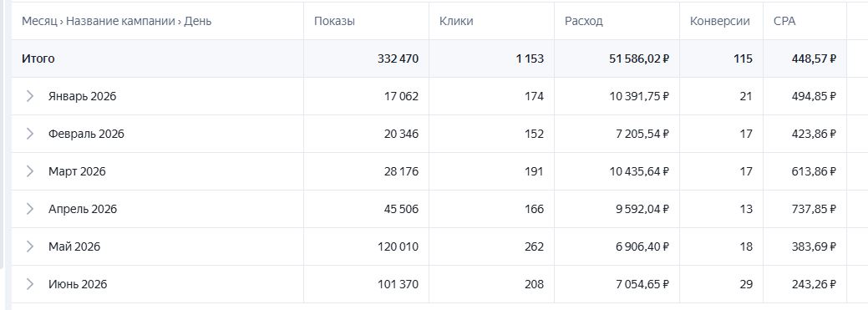Click the Март 2026 CPA value 613,86 ₽
The width and height of the screenshot is (868, 310).
(x=814, y=171)
